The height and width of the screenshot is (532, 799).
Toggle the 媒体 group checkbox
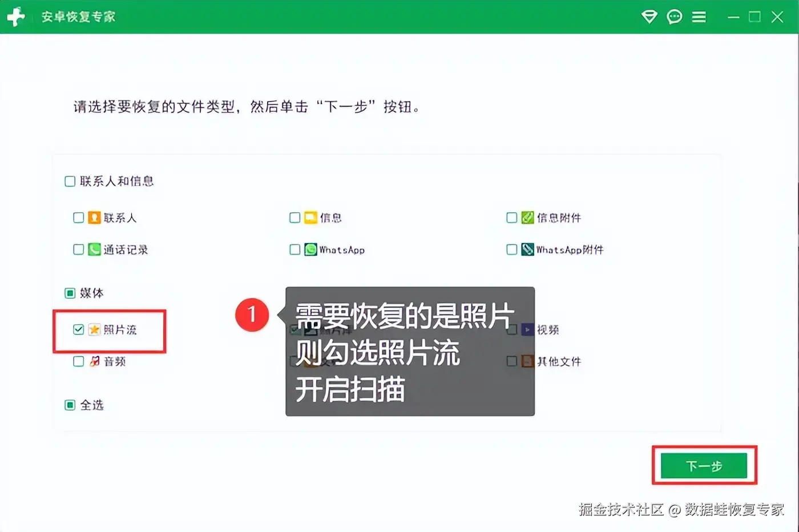coord(70,293)
